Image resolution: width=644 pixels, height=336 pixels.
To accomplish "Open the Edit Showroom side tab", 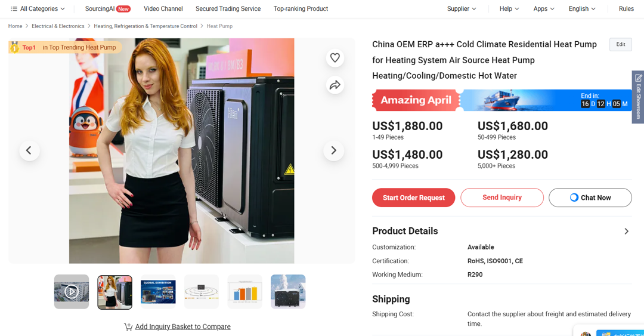I will [x=638, y=97].
